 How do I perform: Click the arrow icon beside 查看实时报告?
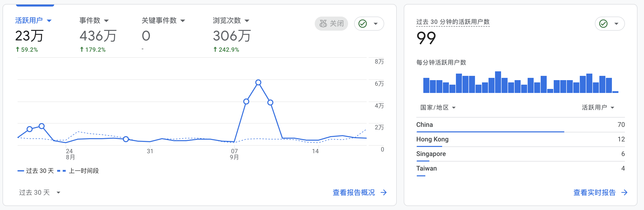pos(624,192)
